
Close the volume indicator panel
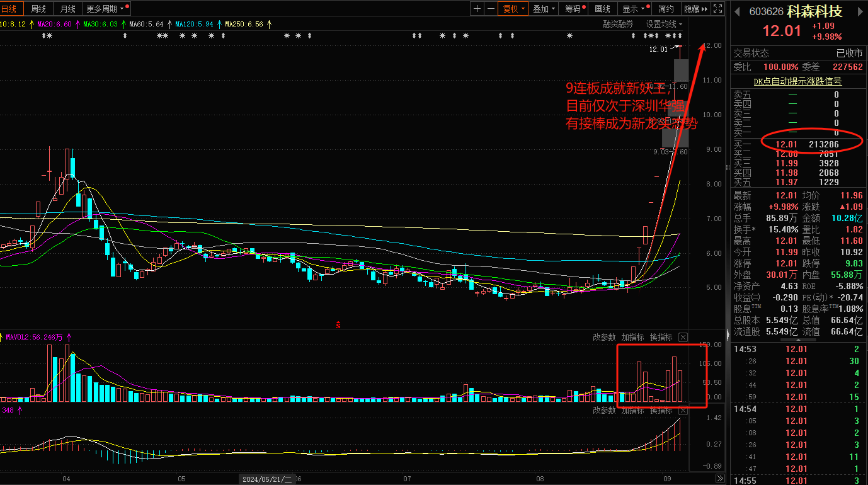(683, 337)
